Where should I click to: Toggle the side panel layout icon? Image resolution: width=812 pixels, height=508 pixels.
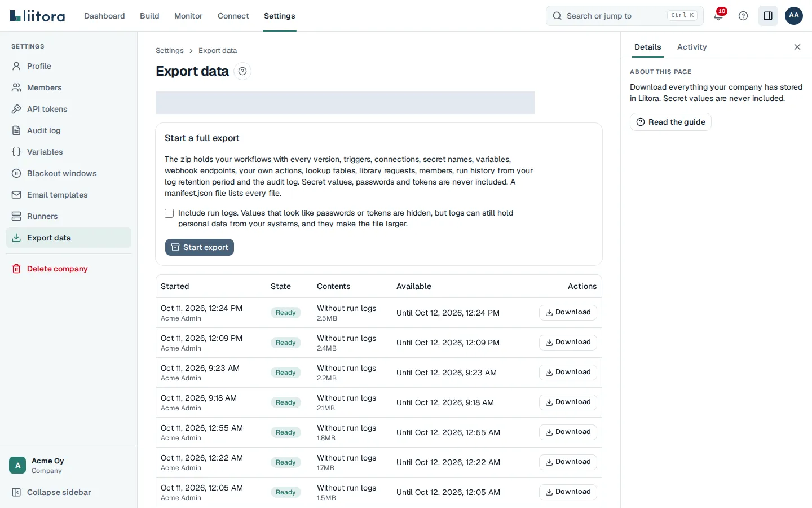[x=768, y=16]
